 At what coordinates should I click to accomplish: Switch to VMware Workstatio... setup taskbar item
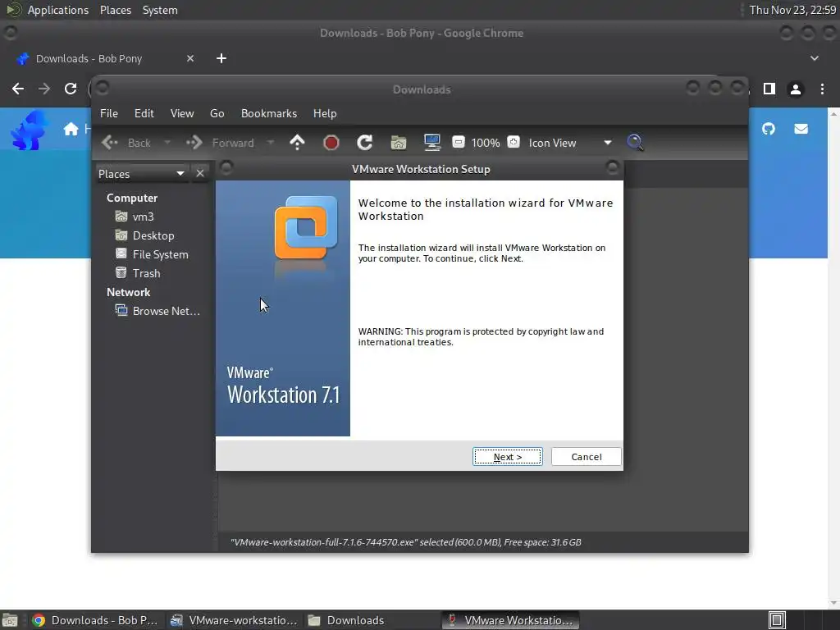[510, 620]
